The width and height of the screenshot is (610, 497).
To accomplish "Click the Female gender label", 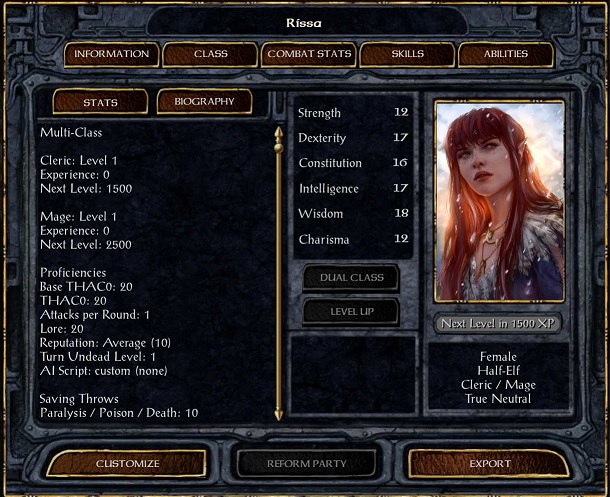I will pos(498,357).
